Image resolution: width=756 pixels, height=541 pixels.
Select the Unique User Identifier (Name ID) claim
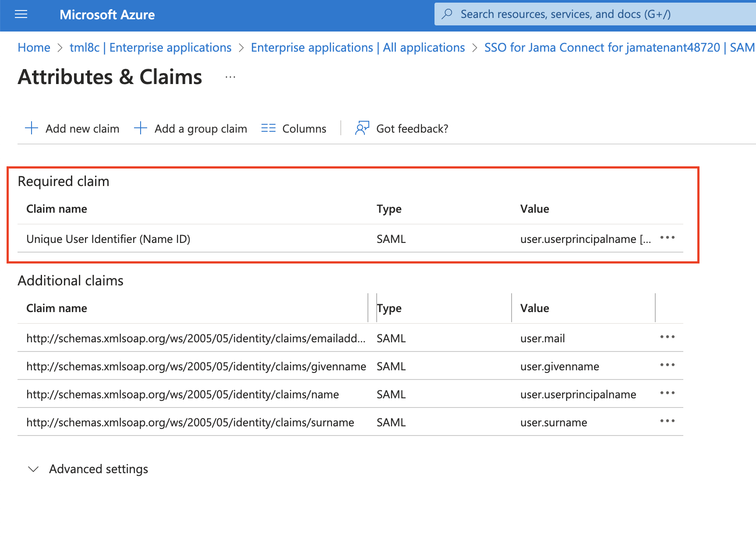108,239
